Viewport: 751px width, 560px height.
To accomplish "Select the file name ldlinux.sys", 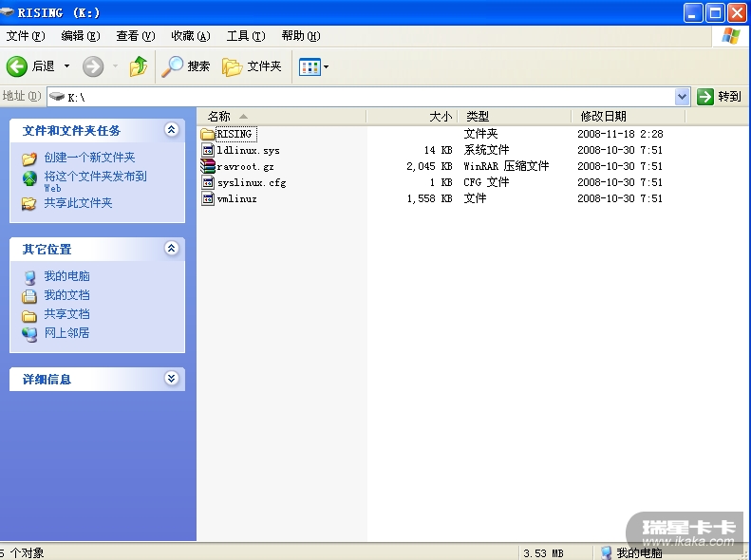I will (x=248, y=150).
